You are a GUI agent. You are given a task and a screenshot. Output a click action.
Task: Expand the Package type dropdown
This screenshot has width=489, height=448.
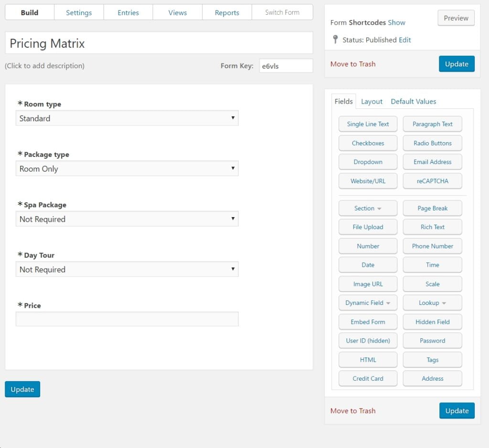point(127,169)
